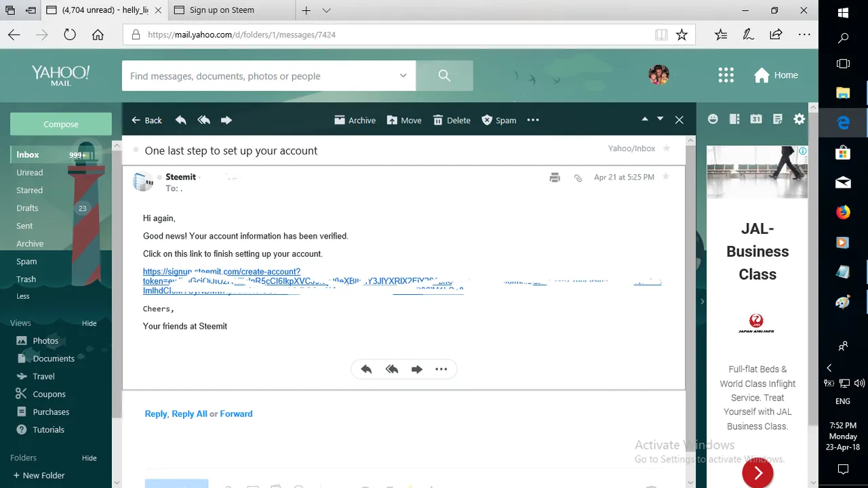Open the Starred folder
Screen dimensions: 868x488
pos(30,190)
